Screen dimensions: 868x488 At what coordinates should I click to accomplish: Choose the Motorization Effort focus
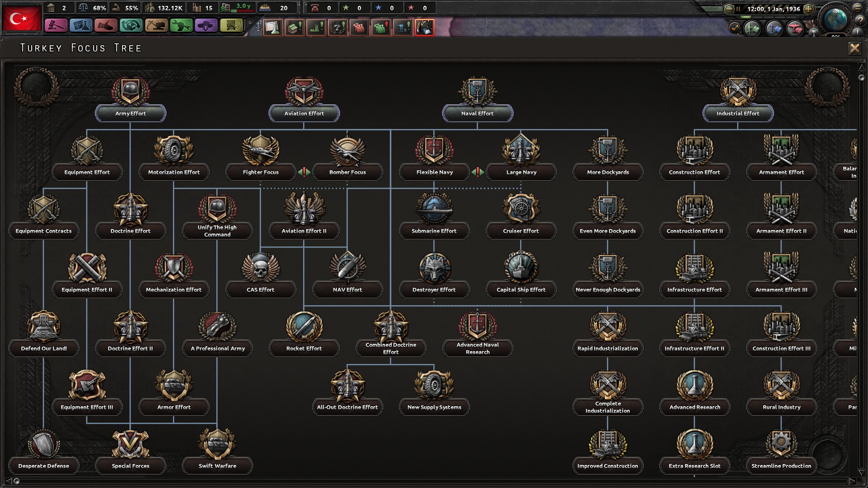click(x=174, y=158)
